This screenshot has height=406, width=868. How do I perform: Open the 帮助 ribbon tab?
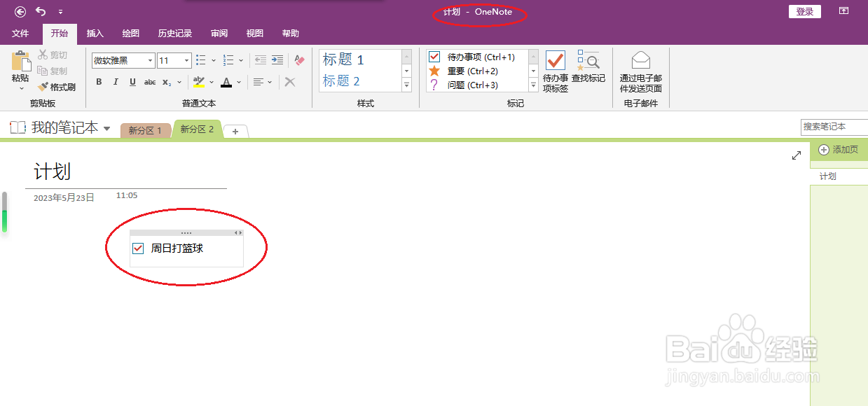coord(290,34)
